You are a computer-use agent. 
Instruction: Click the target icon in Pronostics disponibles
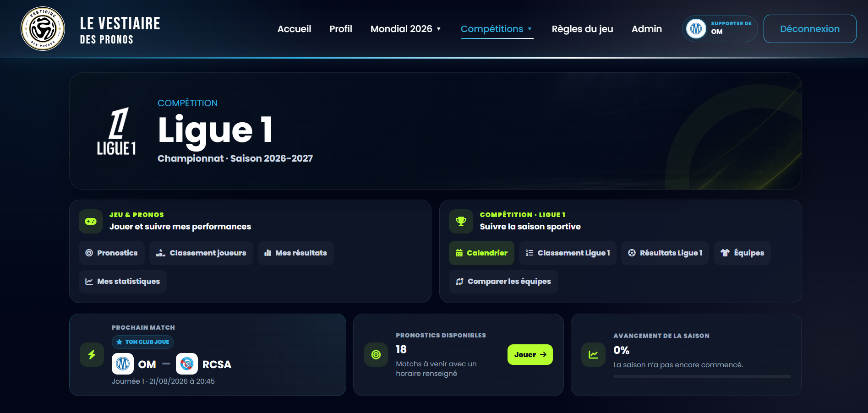click(x=376, y=355)
